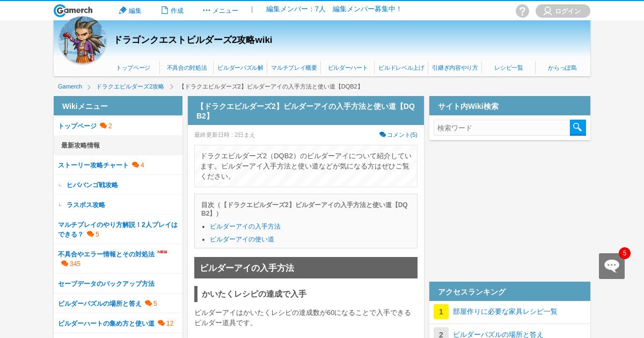Open ビルダーハート nav tab
Viewport: 644px width, 338px height.
point(348,68)
